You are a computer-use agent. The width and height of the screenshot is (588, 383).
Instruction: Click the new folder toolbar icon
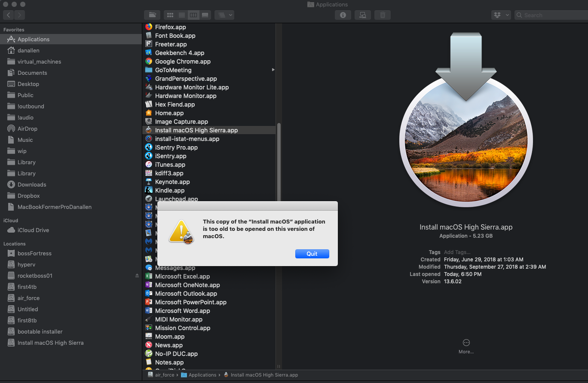point(152,15)
